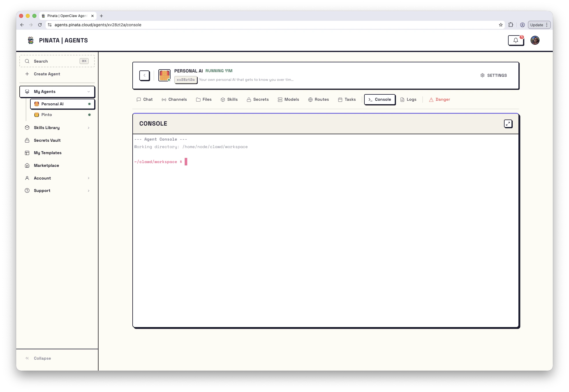
Task: Click the notification bell icon
Action: tap(516, 40)
